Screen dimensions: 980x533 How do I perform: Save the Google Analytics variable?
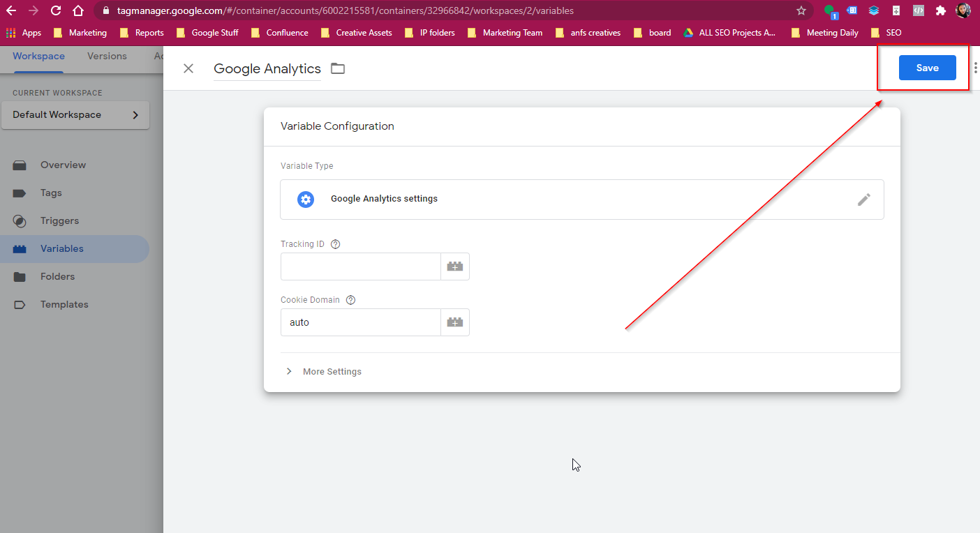click(x=927, y=68)
